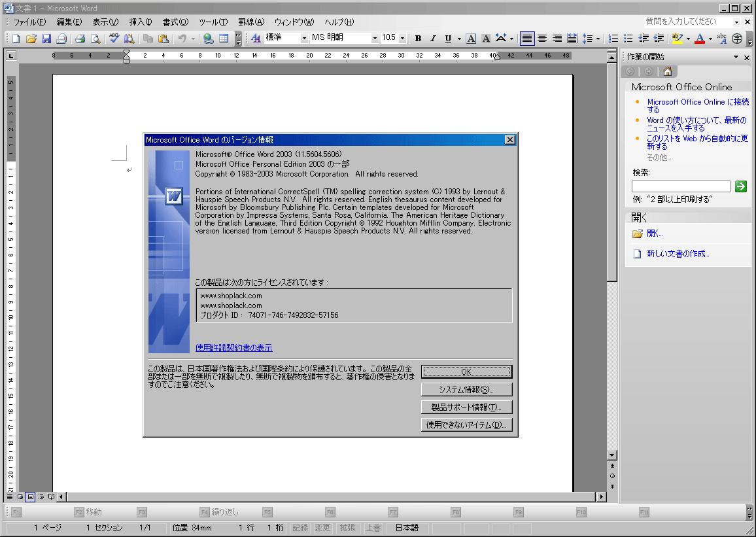Expand the highlight color dropdown arrow
The height and width of the screenshot is (537, 756).
coord(688,39)
